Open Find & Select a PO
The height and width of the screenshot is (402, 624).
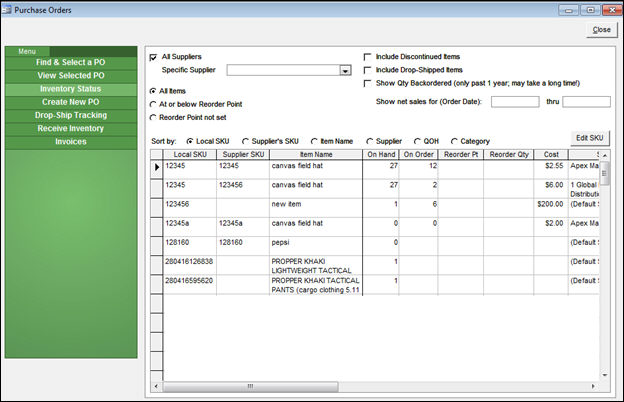pos(71,62)
